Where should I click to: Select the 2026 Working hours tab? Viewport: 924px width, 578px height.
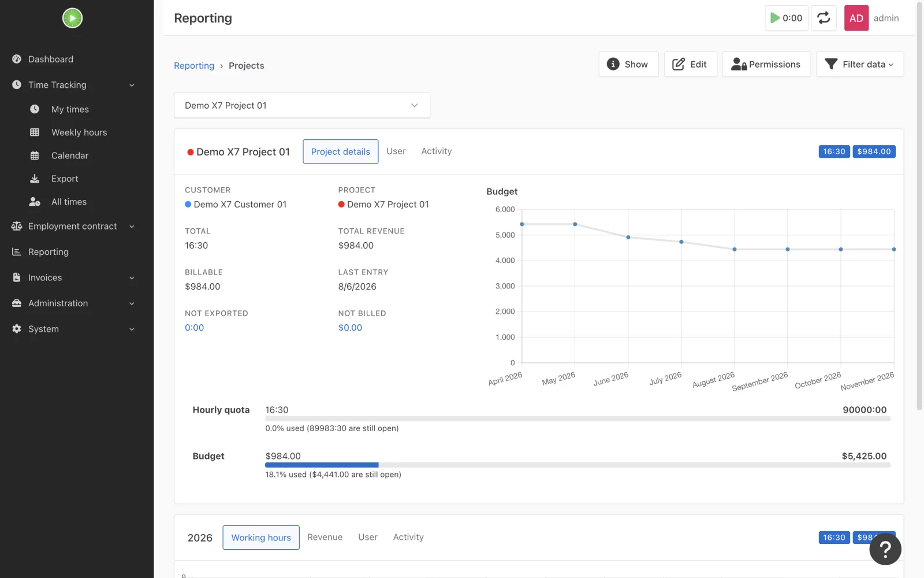[261, 538]
